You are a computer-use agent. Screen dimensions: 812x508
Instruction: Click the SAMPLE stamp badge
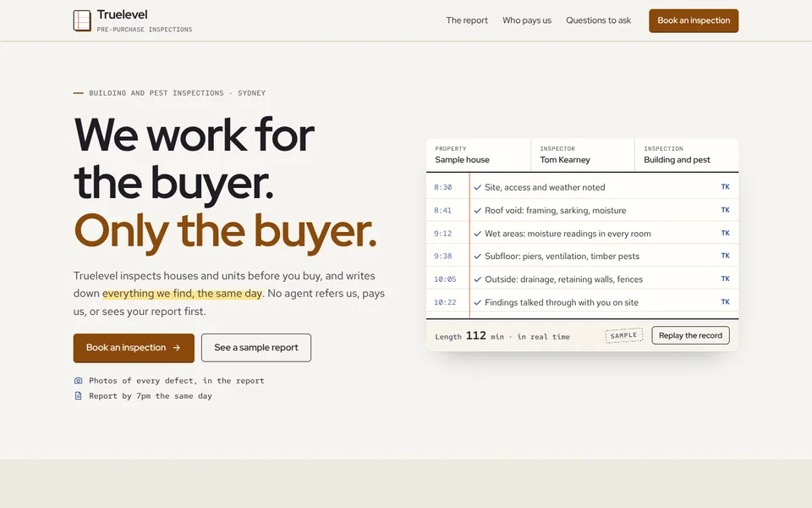[x=624, y=335]
